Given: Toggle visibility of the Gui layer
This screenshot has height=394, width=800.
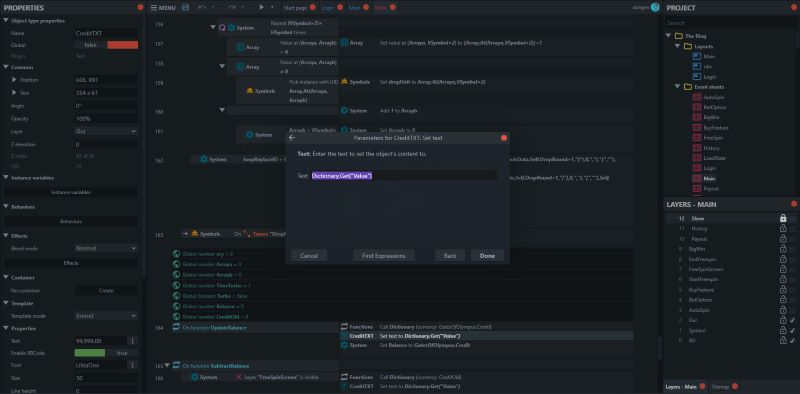Looking at the screenshot, I should click(792, 320).
